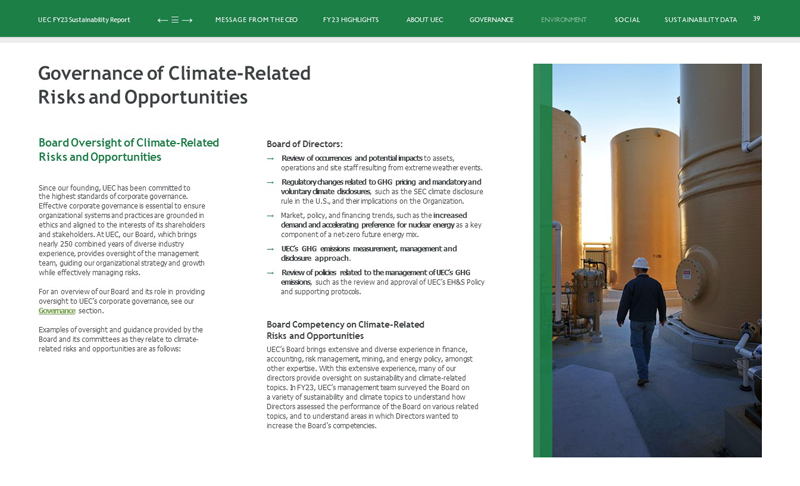Go to next page with right arrow
This screenshot has width=800, height=486.
tap(187, 20)
